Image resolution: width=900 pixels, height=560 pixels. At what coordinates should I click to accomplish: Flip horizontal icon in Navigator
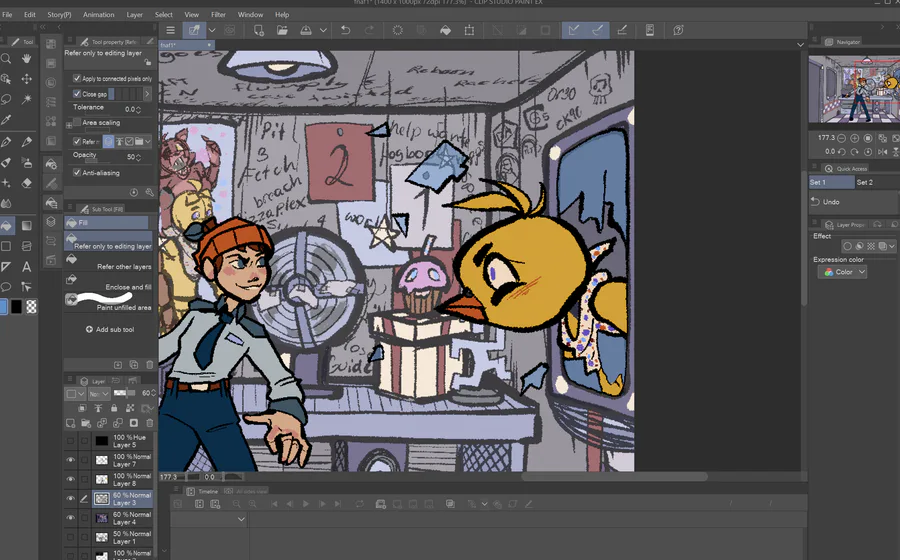click(883, 152)
